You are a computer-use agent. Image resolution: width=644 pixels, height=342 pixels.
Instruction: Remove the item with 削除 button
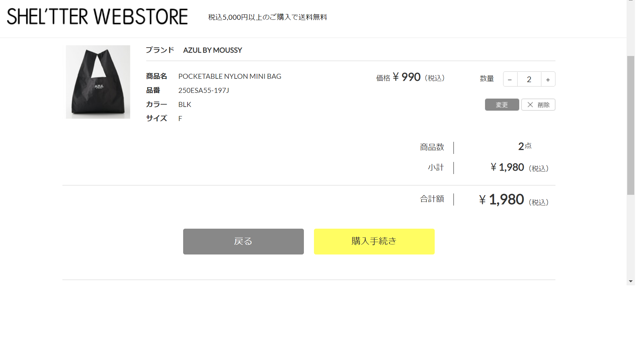pyautogui.click(x=538, y=105)
